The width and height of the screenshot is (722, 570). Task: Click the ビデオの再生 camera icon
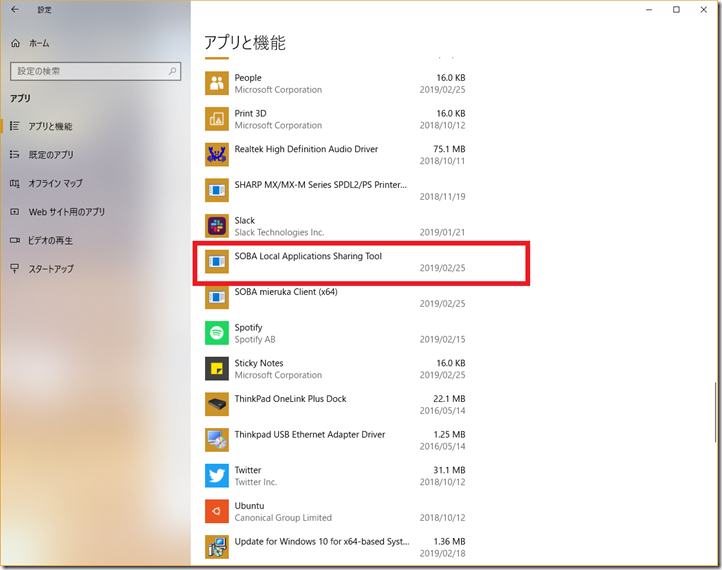click(x=15, y=240)
